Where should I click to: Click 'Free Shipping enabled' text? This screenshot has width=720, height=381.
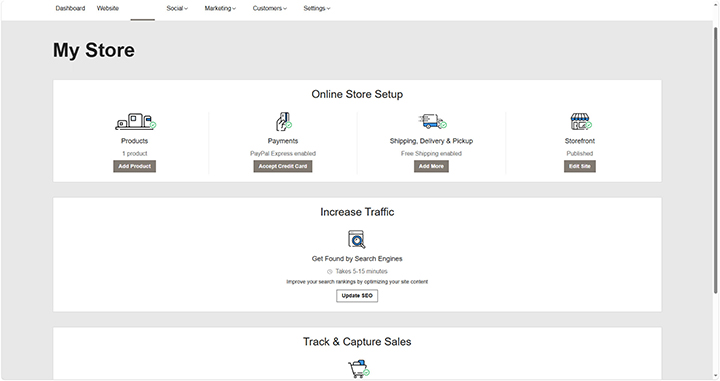pyautogui.click(x=431, y=153)
